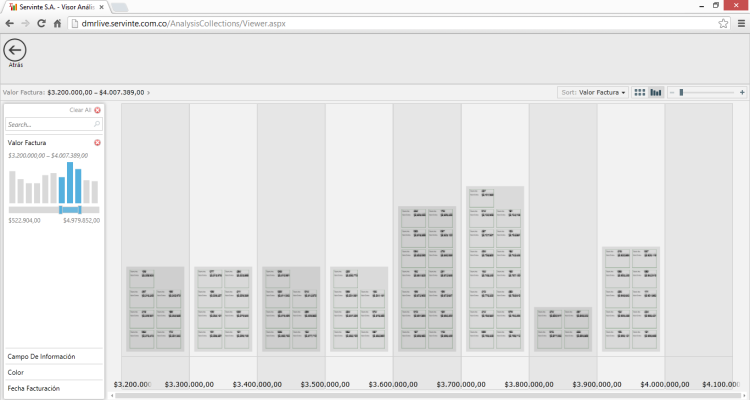Click the red Clear All icon
The width and height of the screenshot is (750, 400).
coord(97,110)
